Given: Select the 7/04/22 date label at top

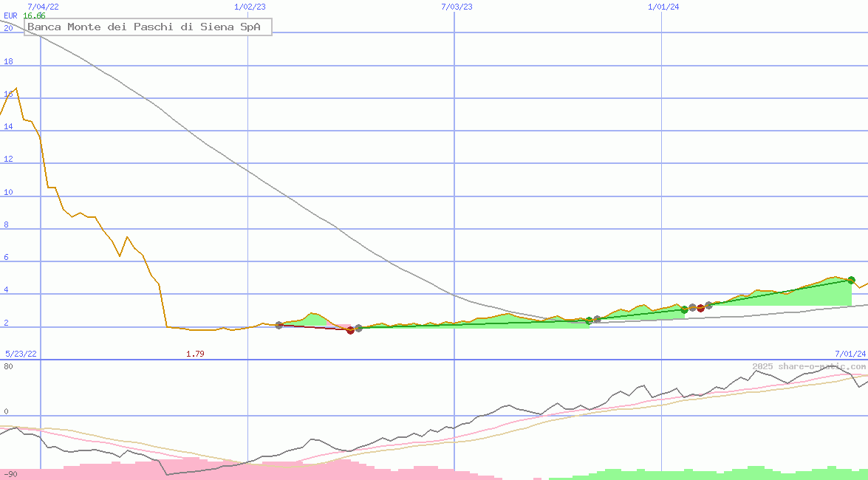Looking at the screenshot, I should [43, 7].
